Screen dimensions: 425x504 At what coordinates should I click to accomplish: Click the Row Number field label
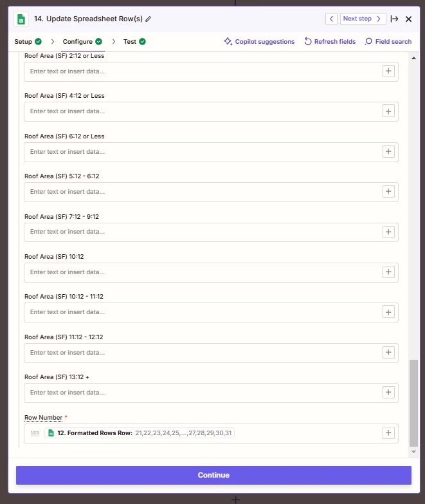click(43, 418)
